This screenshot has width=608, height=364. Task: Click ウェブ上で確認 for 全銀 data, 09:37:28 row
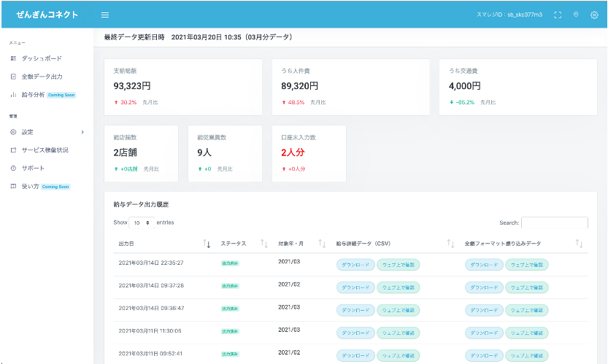pyautogui.click(x=526, y=287)
